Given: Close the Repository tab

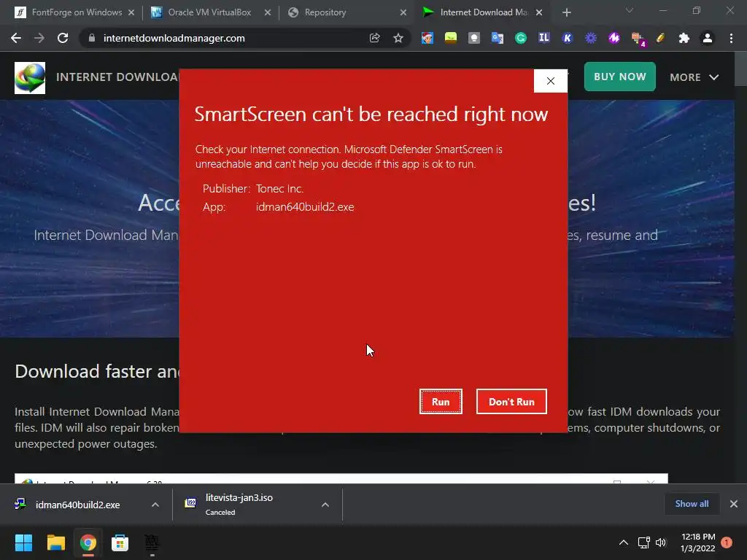Looking at the screenshot, I should (403, 13).
